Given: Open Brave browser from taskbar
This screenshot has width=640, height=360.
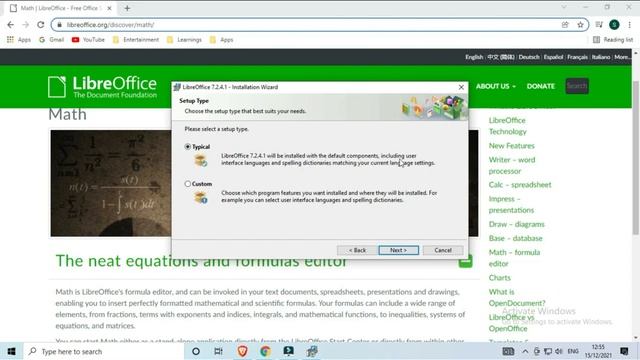Looking at the screenshot, I should coord(242,351).
